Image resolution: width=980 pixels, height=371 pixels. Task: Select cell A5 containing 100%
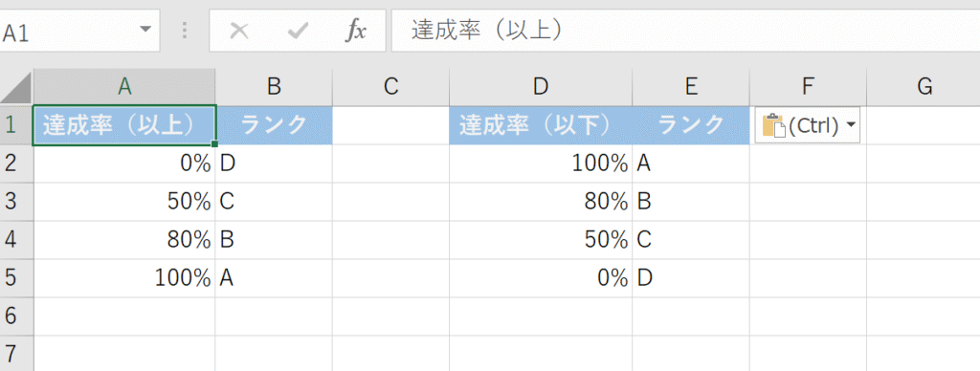coord(124,278)
